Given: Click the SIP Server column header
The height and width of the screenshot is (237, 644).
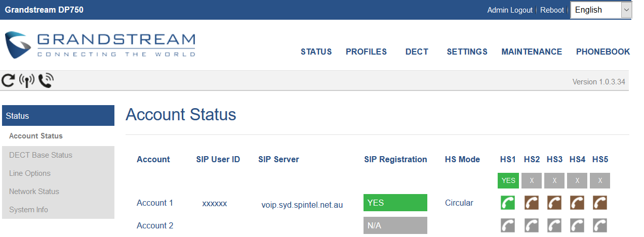Looking at the screenshot, I should (x=278, y=159).
